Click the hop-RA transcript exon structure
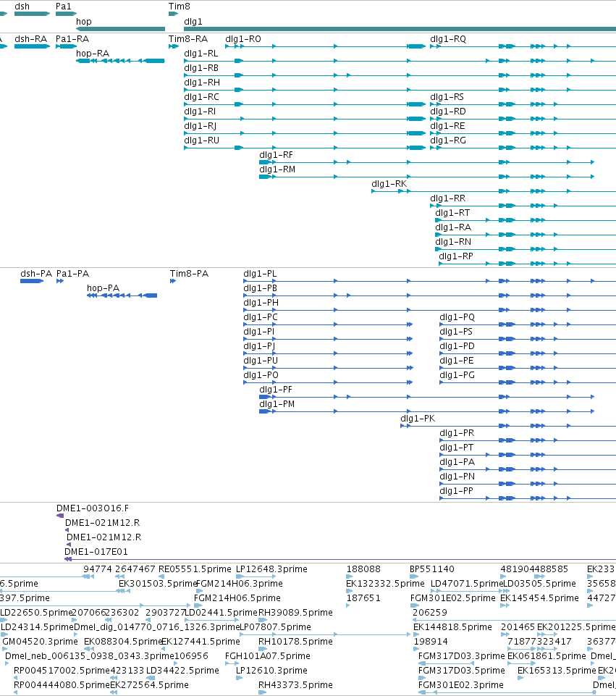616x696 pixels. point(121,61)
